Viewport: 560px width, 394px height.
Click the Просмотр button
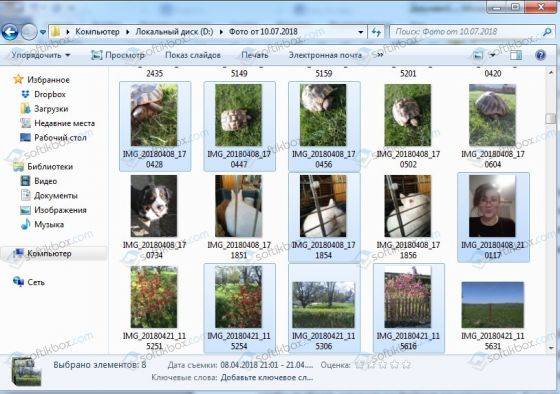[x=118, y=55]
